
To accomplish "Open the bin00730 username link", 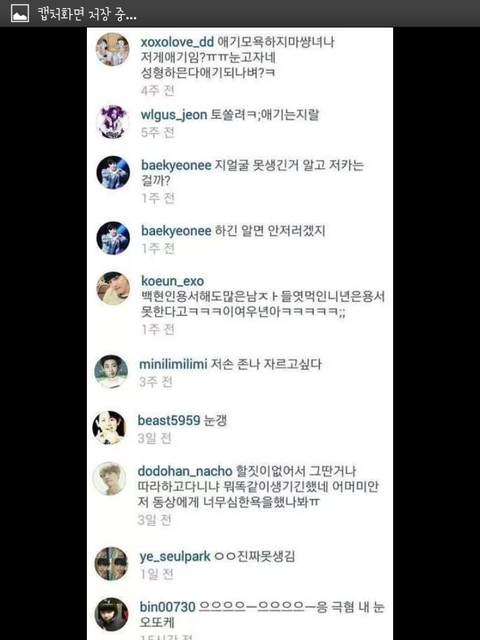I will (167, 607).
